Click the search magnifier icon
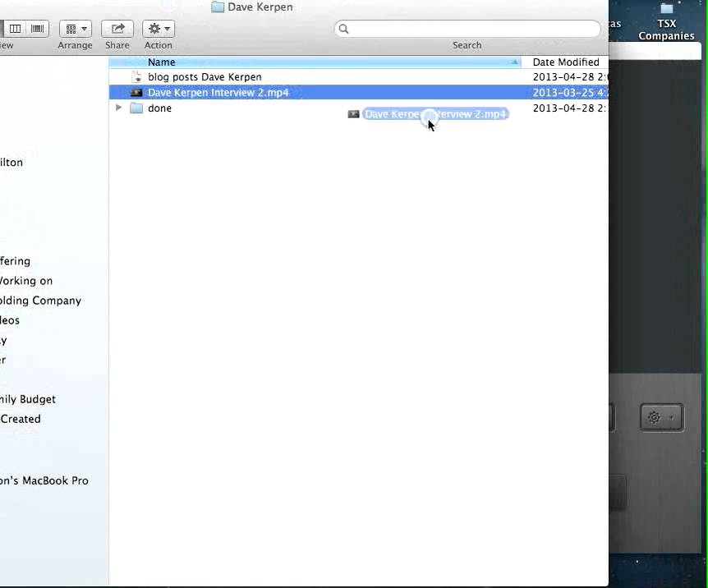The width and height of the screenshot is (708, 588). pos(343,29)
